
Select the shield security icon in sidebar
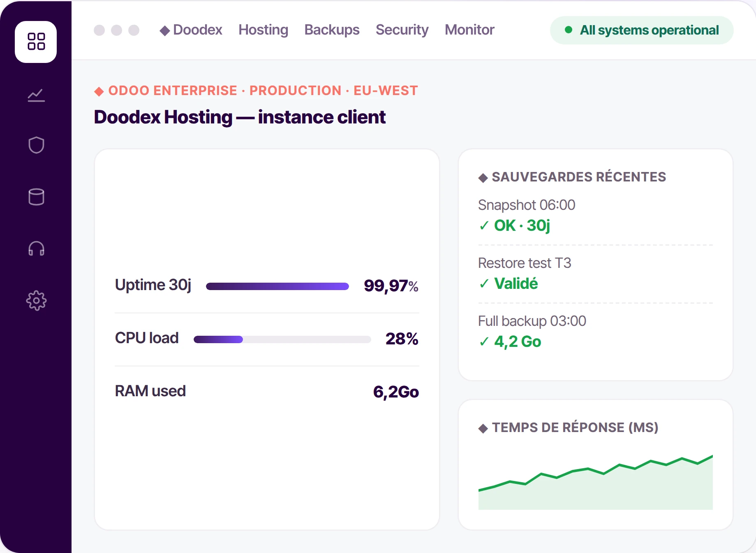click(x=36, y=145)
